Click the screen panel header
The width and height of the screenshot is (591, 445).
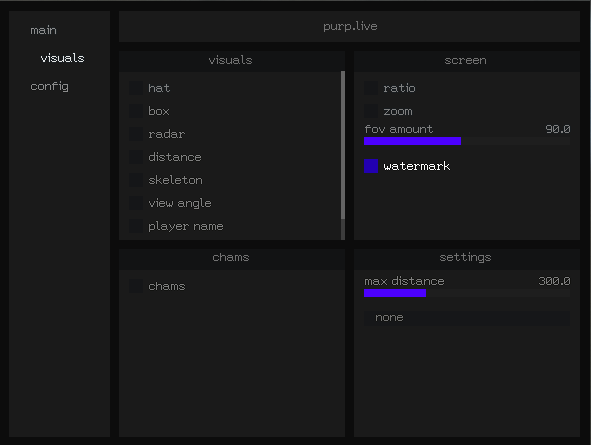467,61
